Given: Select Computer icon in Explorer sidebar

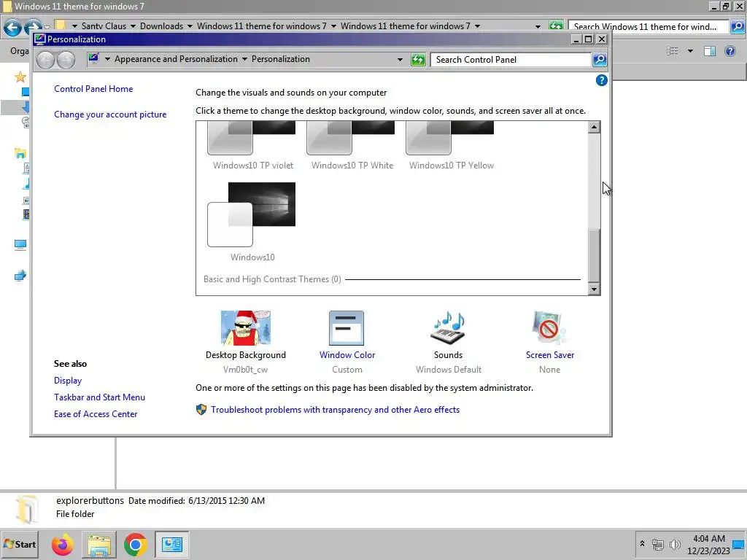Looking at the screenshot, I should pos(20,245).
